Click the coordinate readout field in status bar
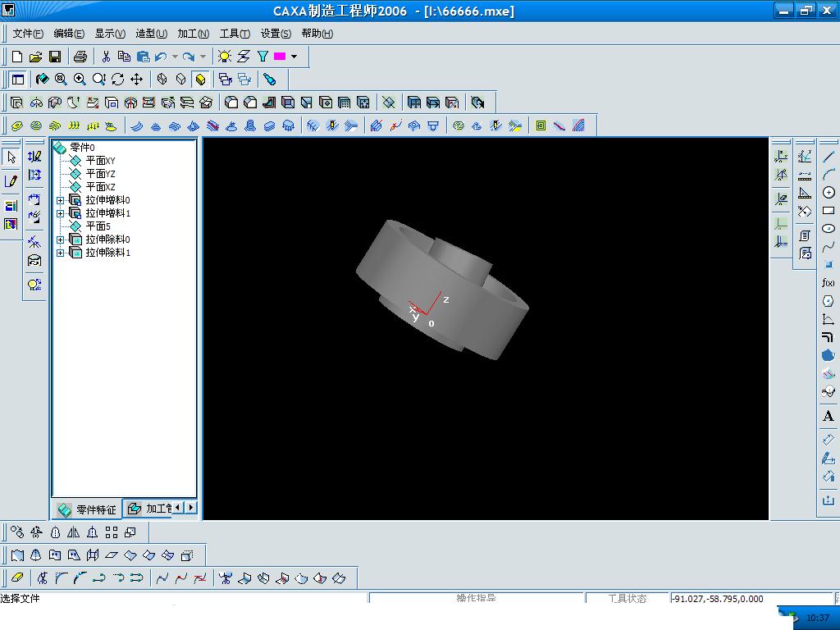840x630 pixels. point(751,598)
